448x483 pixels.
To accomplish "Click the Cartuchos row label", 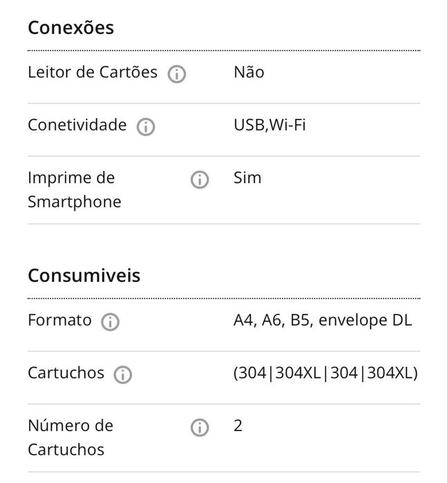I will click(x=66, y=373).
